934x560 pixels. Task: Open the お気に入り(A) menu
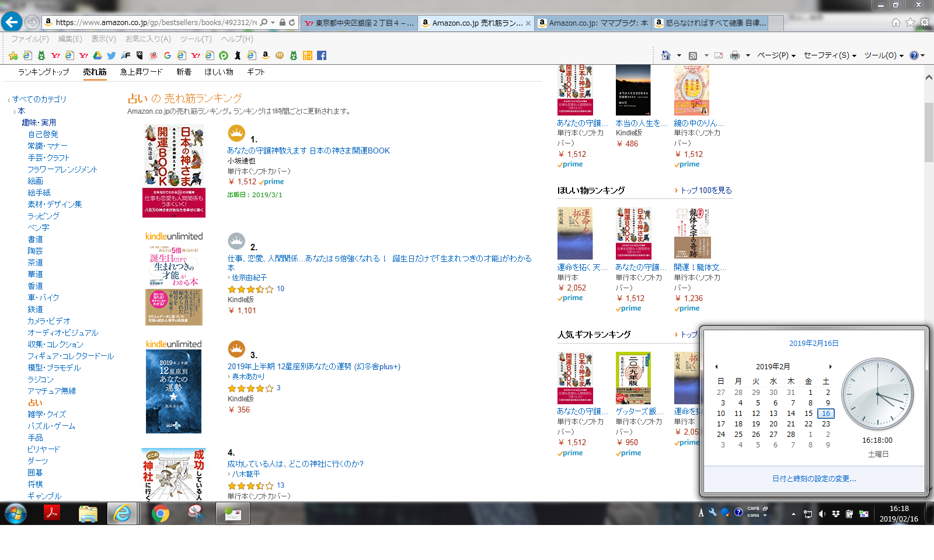point(148,39)
